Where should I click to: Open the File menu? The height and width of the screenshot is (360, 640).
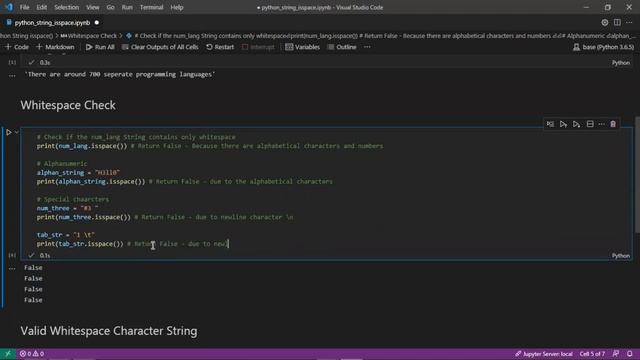point(24,7)
